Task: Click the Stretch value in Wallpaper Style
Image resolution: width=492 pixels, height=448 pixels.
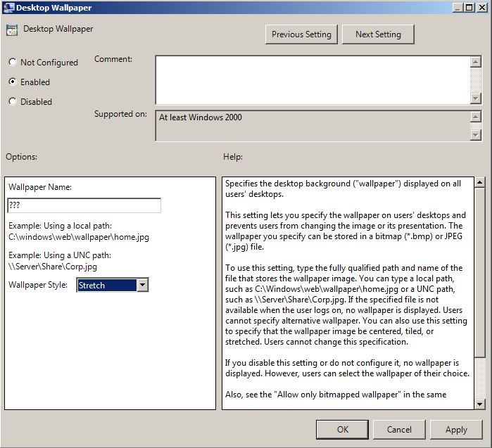Action: tap(107, 285)
